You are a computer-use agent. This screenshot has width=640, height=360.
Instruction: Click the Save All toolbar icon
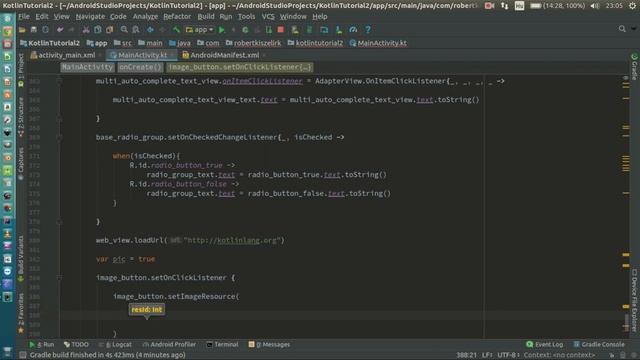[33, 30]
